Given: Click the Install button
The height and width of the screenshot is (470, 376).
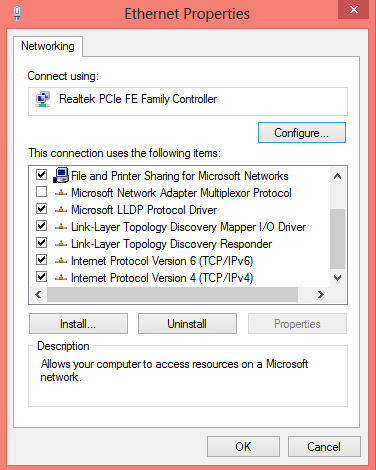Looking at the screenshot, I should coord(78,324).
